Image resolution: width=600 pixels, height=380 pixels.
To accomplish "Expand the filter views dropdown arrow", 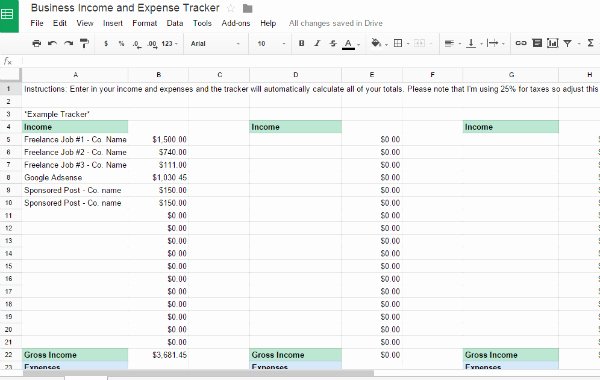I will point(579,44).
